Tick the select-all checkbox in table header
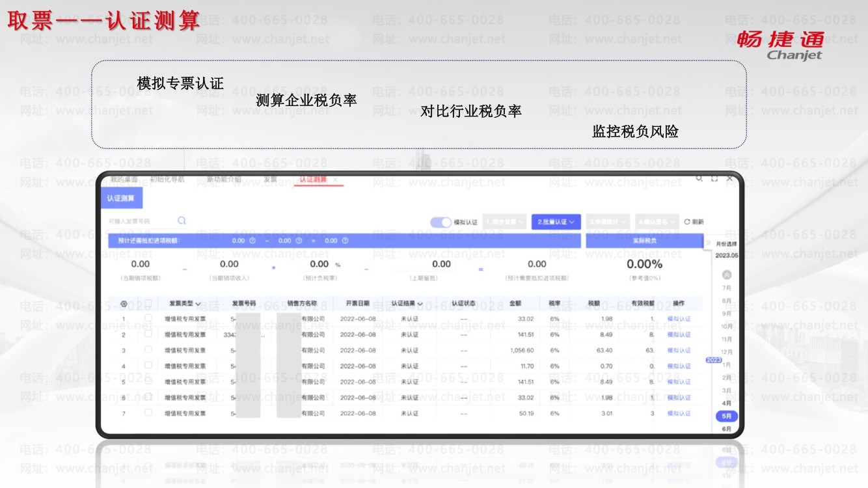Image resolution: width=868 pixels, height=488 pixels. (148, 303)
